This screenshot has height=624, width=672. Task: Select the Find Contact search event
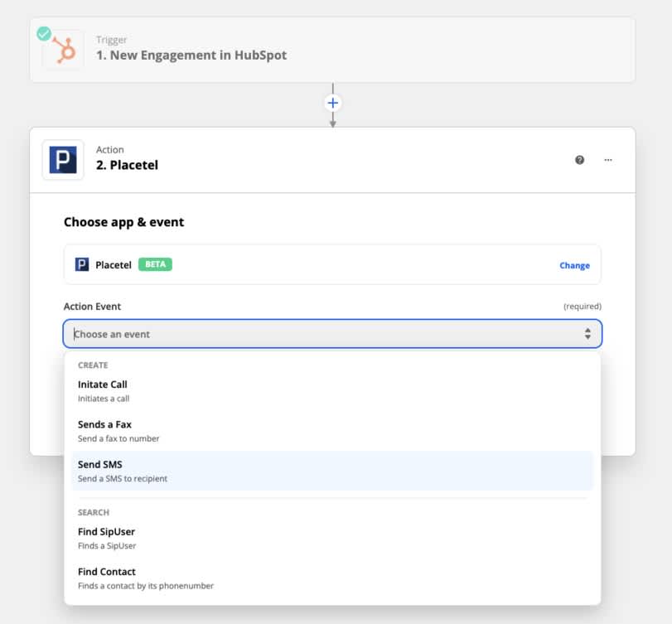pyautogui.click(x=332, y=578)
